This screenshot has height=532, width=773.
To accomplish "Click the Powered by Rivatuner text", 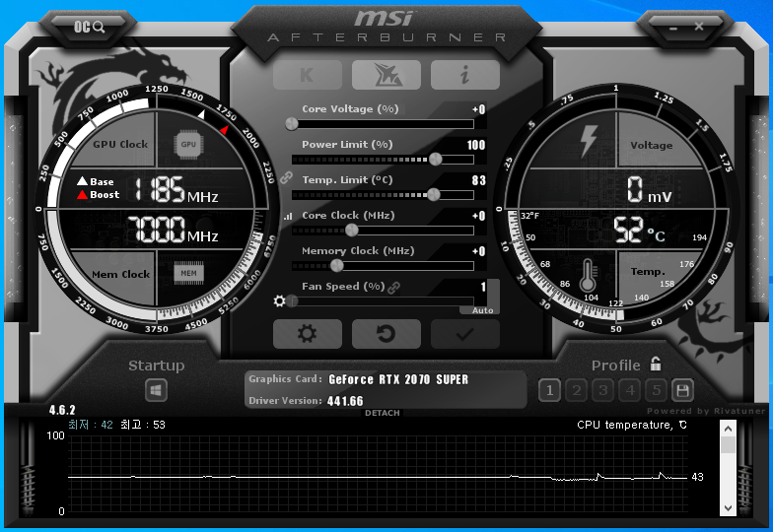I will pyautogui.click(x=706, y=411).
